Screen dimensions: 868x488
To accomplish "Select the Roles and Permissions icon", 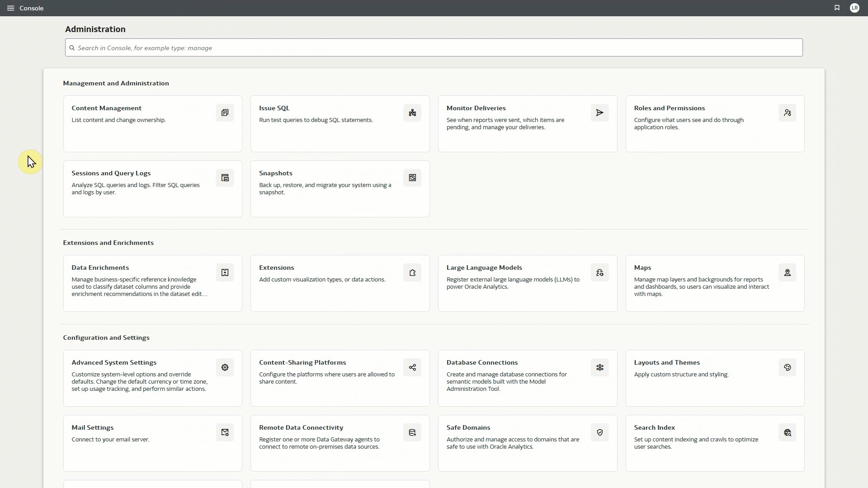I will point(787,113).
